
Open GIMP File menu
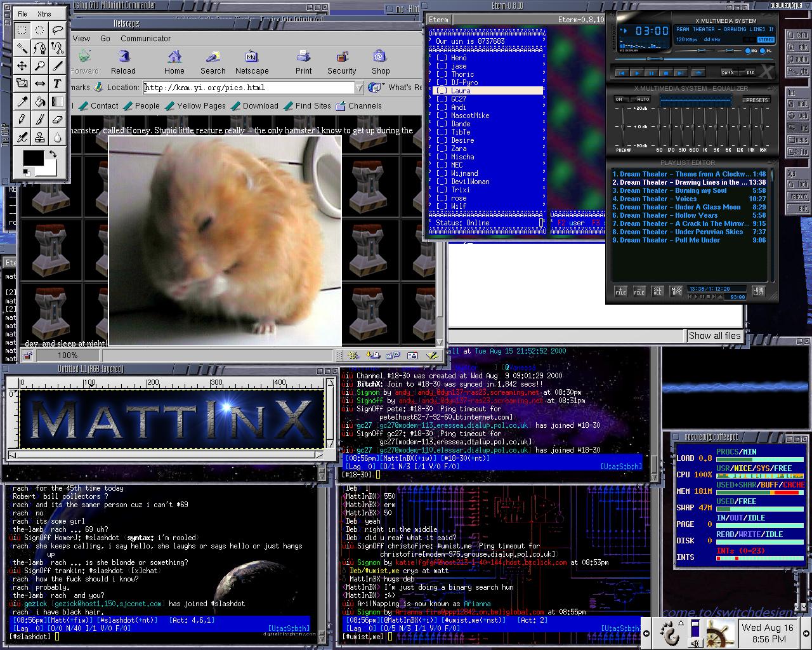click(22, 13)
